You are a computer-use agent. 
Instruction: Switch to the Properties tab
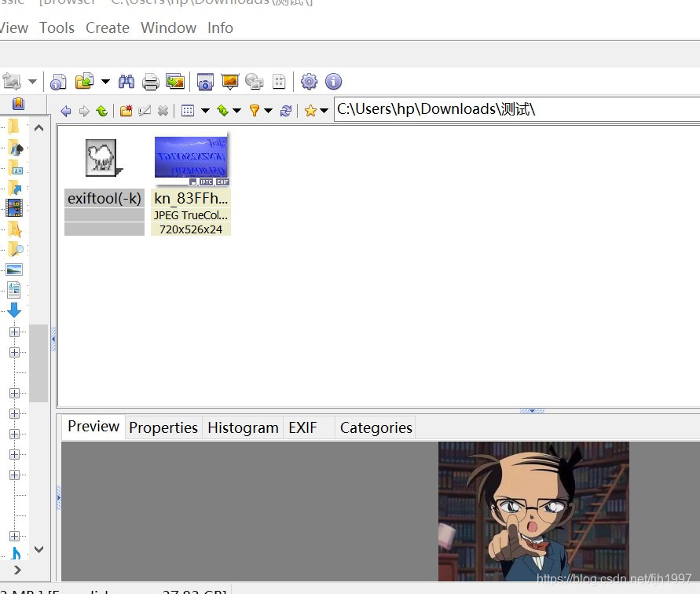(x=163, y=428)
